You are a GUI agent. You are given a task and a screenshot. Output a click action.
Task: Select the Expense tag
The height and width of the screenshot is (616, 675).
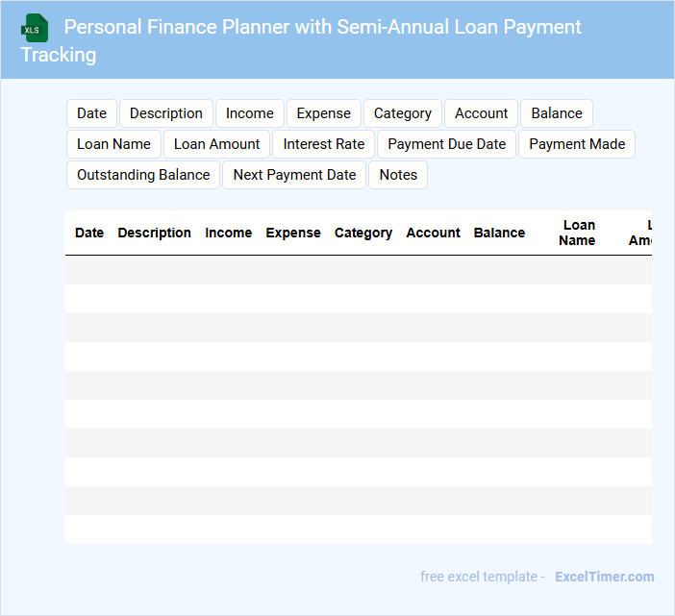click(x=324, y=113)
